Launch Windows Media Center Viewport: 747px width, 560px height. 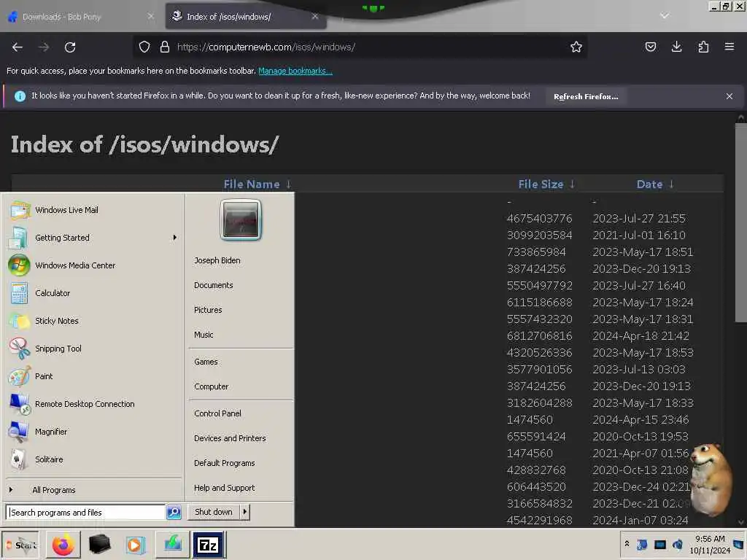click(x=93, y=265)
